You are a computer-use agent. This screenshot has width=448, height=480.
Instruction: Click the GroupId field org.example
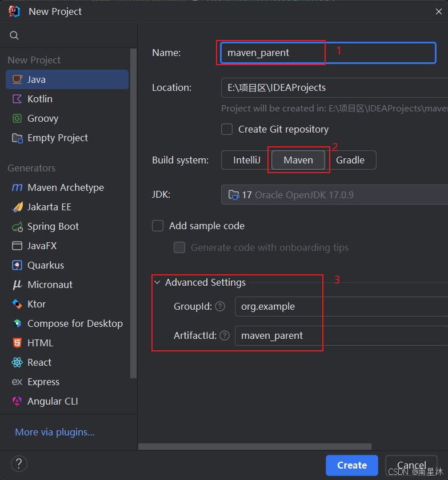341,306
